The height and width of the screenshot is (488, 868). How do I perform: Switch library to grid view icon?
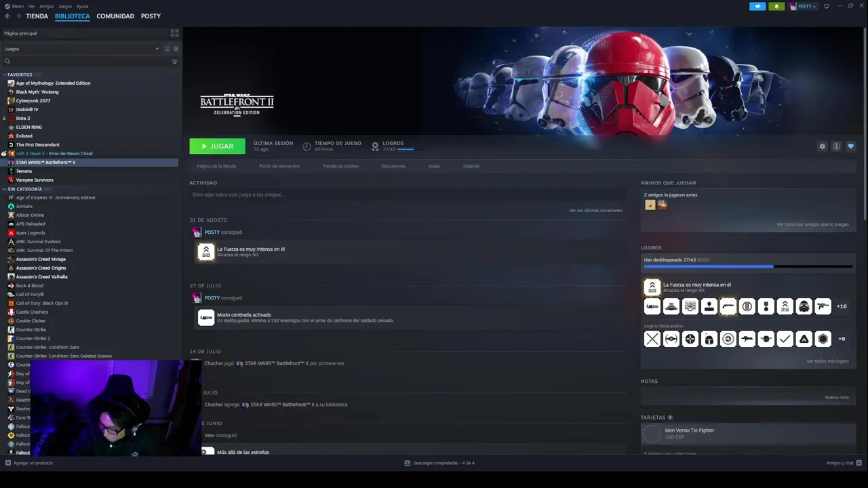174,33
